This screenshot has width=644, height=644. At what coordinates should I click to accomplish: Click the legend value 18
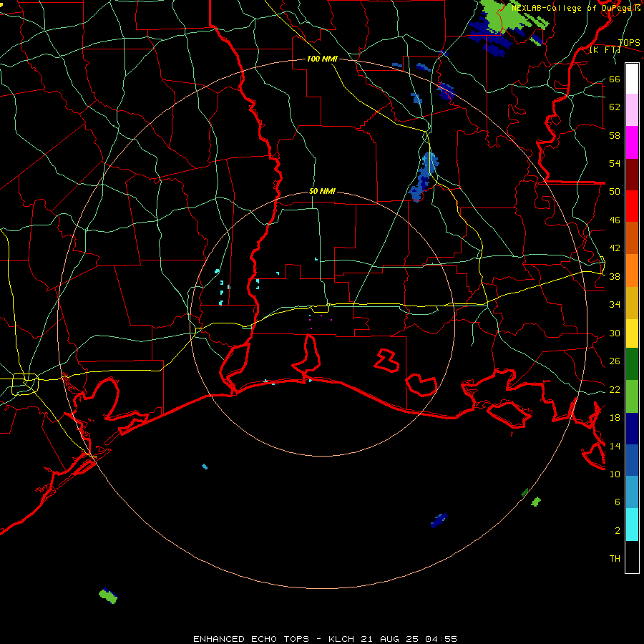click(615, 417)
